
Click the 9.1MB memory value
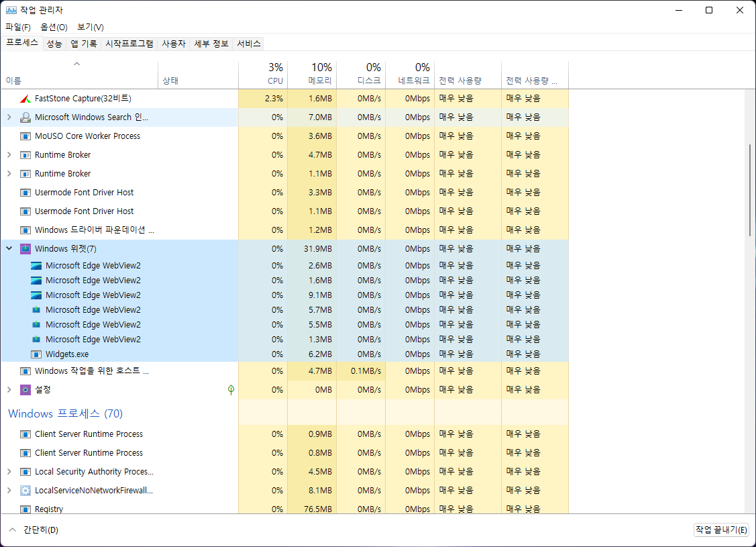320,295
